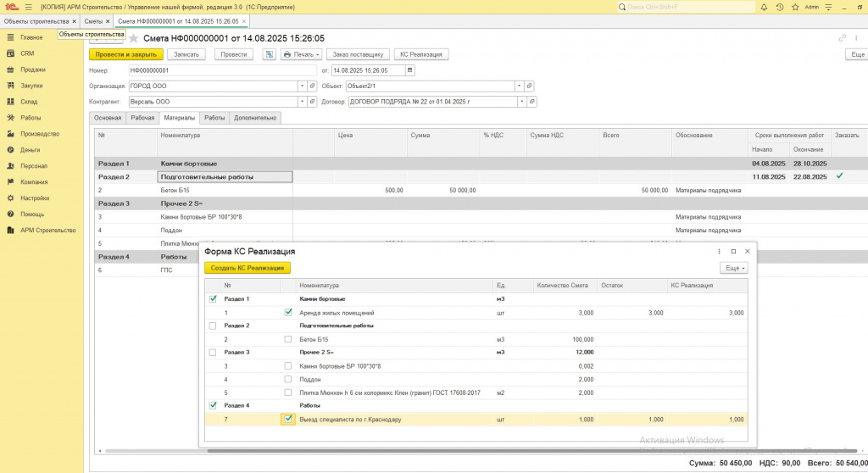
Task: Open the Печать dropdown menu
Action: tap(302, 54)
